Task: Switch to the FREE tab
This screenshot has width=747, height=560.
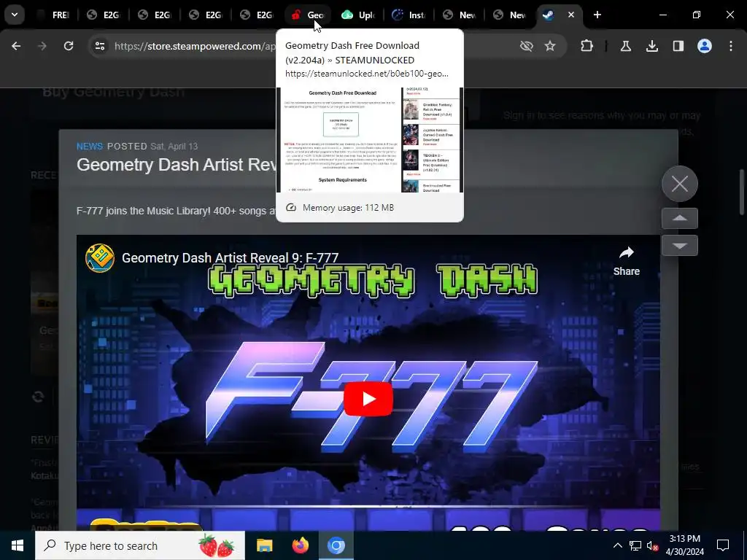Action: point(53,15)
